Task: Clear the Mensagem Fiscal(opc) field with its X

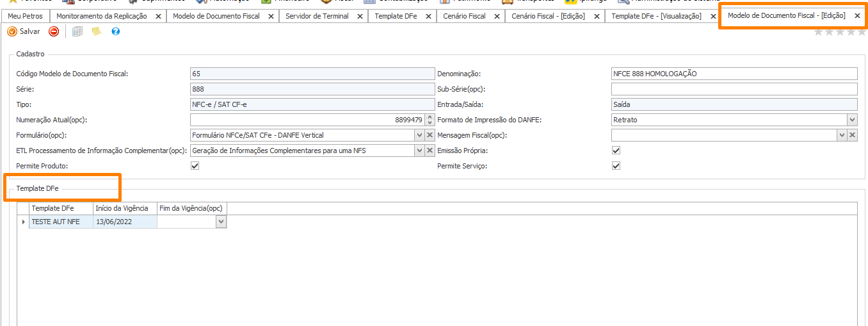Action: point(853,135)
